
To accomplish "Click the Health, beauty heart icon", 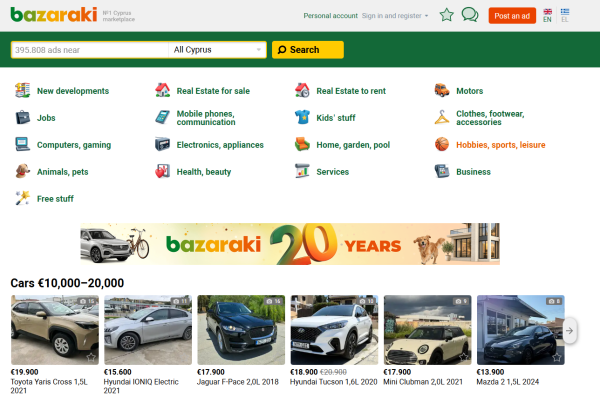I will [162, 171].
